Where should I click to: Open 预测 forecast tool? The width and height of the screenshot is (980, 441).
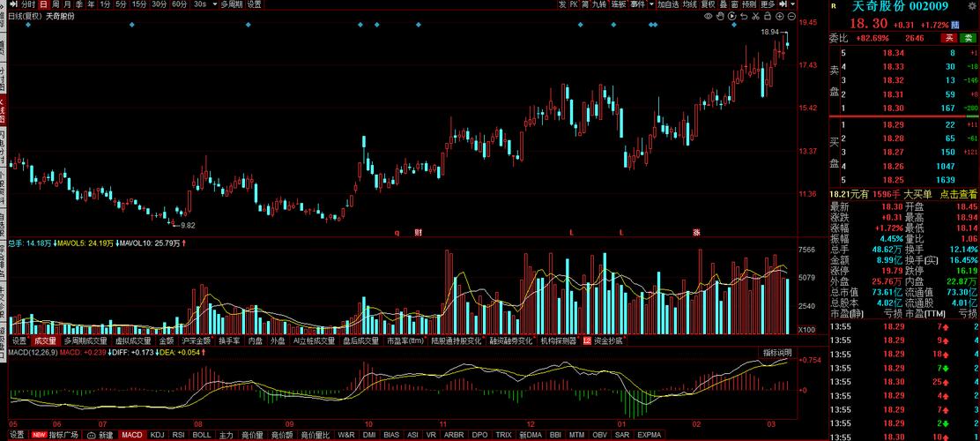(x=749, y=4)
